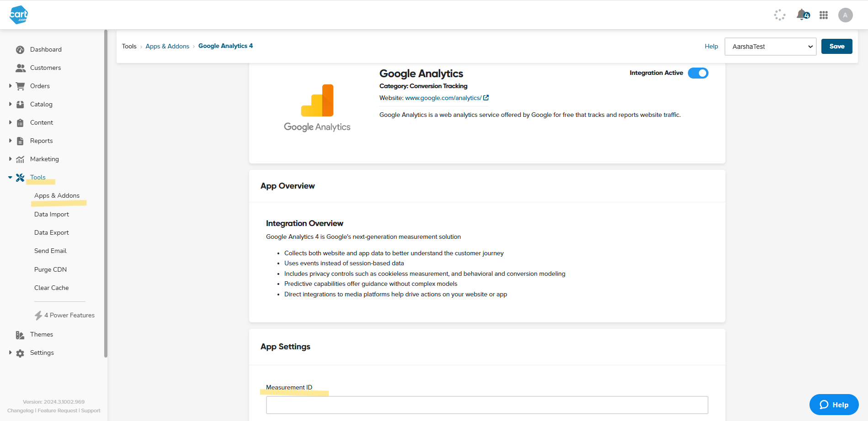Screen dimensions: 868x421
Task: Click the Settings gear icon
Action: coord(20,353)
